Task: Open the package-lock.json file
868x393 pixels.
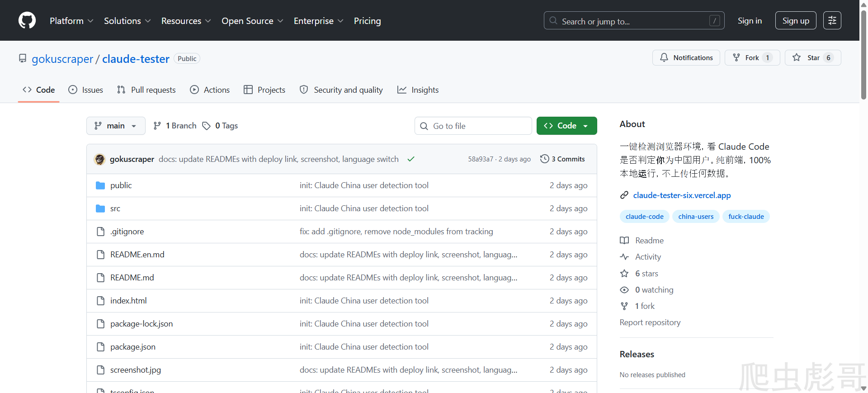Action: pos(142,324)
